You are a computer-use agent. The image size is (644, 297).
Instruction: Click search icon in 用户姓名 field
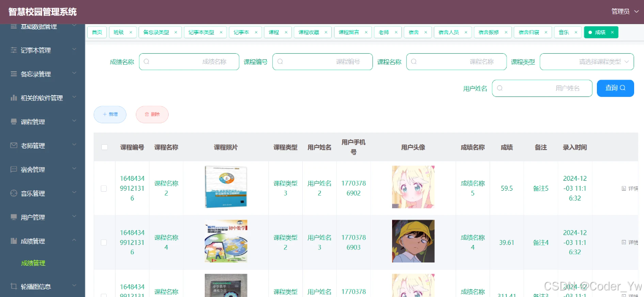pyautogui.click(x=499, y=88)
